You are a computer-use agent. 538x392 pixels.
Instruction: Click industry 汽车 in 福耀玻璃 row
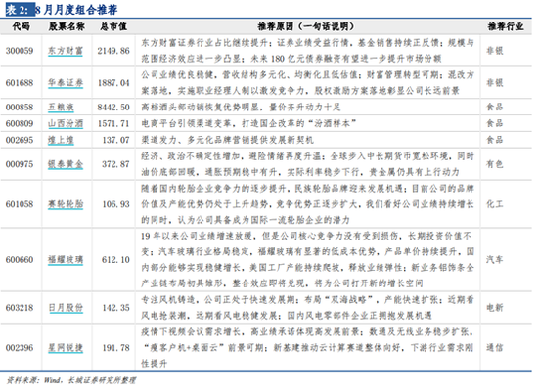[494, 260]
